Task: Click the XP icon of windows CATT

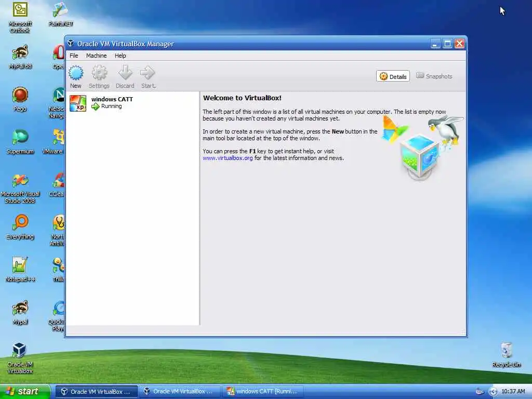Action: (x=78, y=103)
